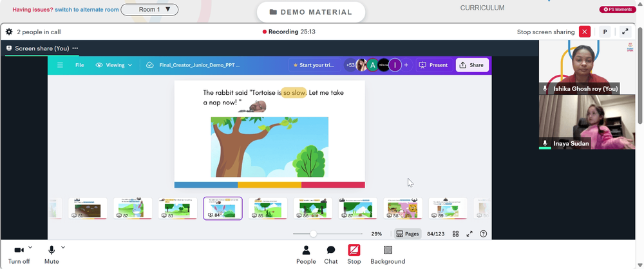Toggle the Pages view button
Screen dimensions: 644x269
pos(408,234)
